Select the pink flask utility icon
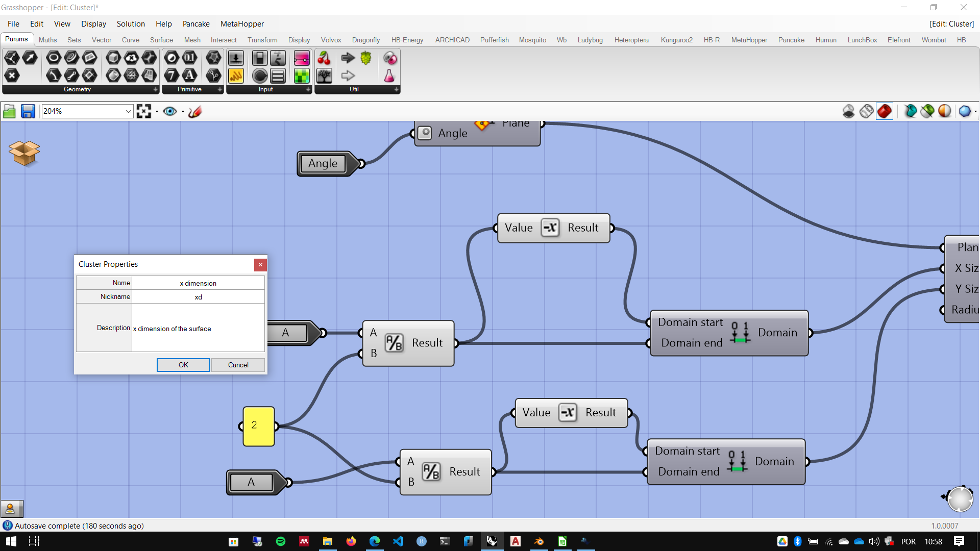980x551 pixels. pos(389,76)
